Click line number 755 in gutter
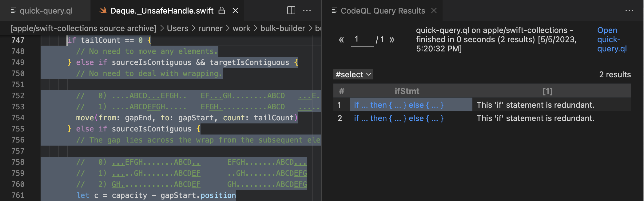 click(18, 129)
